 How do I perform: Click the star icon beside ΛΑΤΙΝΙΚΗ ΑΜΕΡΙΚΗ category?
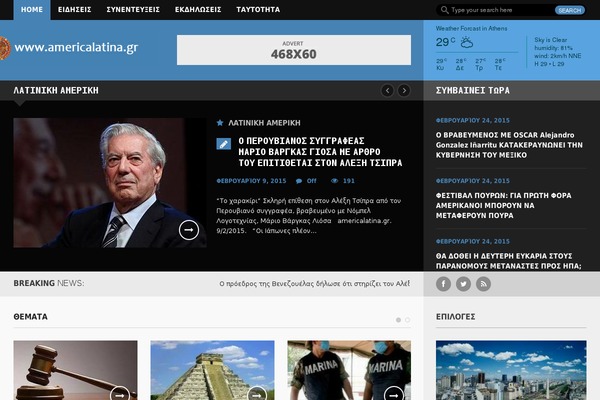click(220, 123)
